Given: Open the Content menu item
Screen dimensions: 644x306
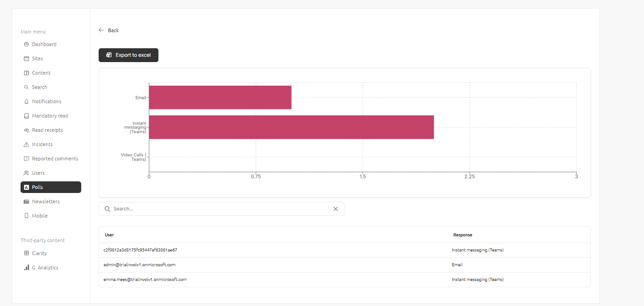Looking at the screenshot, I should 41,73.
